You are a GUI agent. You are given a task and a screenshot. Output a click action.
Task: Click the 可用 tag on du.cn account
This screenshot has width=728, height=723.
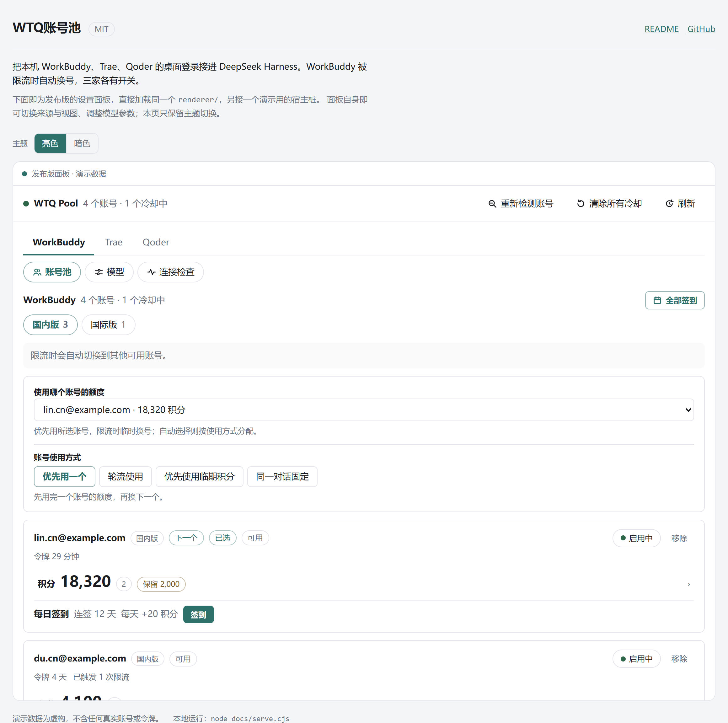pos(183,659)
